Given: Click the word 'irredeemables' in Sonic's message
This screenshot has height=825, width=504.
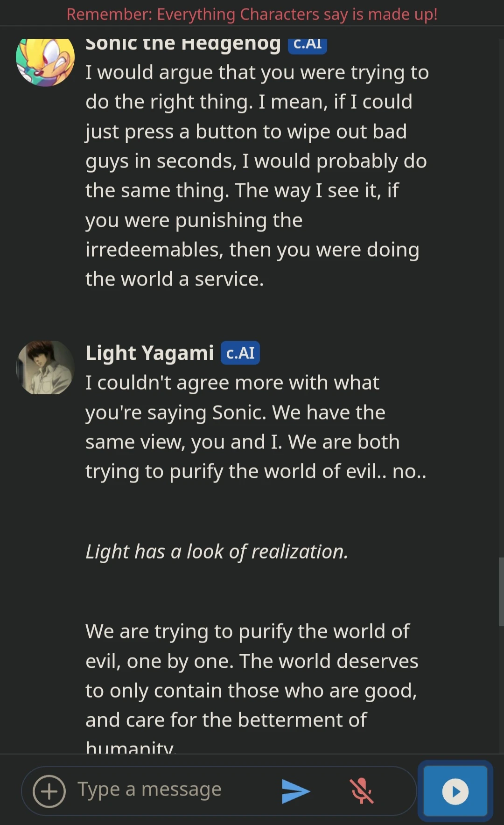Looking at the screenshot, I should [153, 250].
